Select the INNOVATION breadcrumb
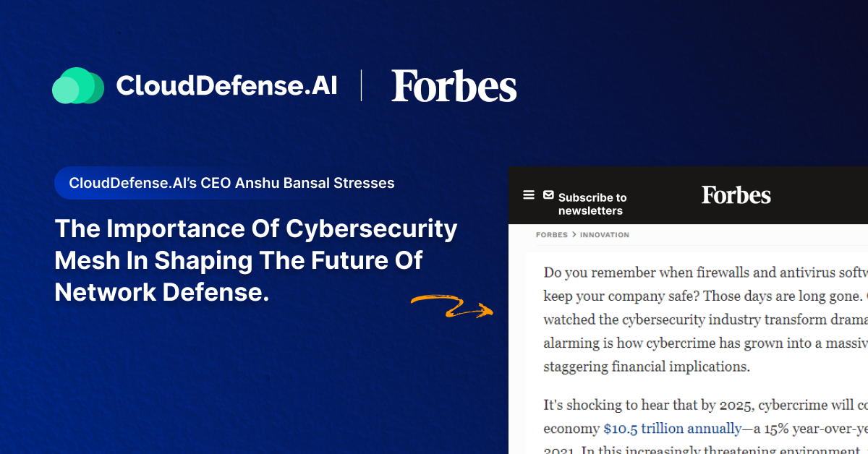This screenshot has width=868, height=454. [x=605, y=235]
